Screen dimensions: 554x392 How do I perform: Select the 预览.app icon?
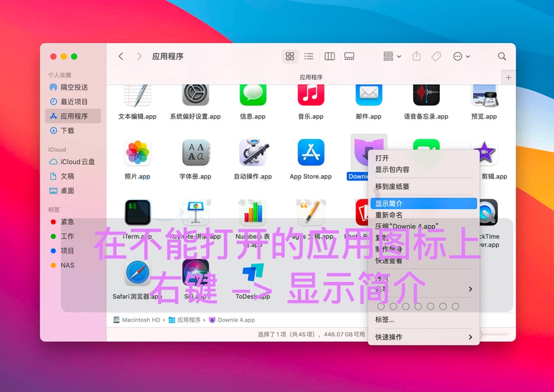(484, 95)
